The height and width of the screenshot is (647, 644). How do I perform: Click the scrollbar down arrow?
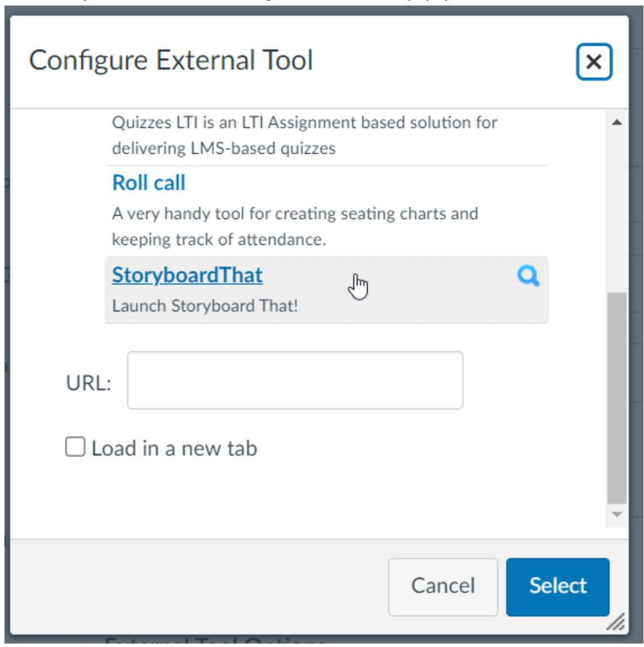(617, 515)
